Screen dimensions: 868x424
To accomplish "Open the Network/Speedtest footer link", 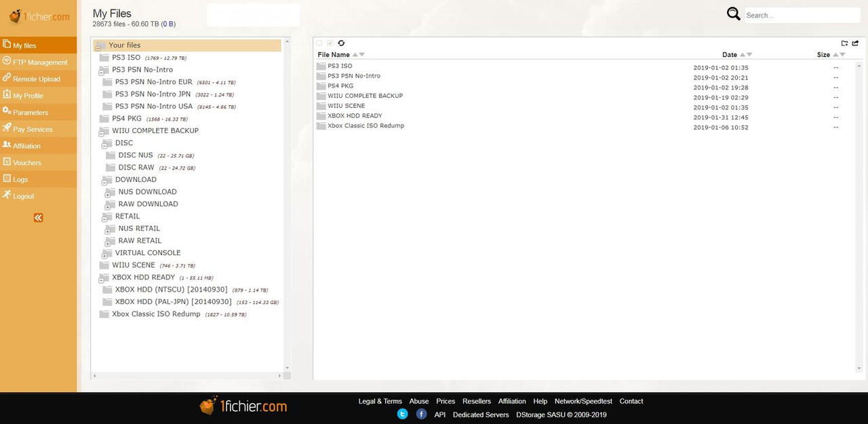I will coord(583,401).
